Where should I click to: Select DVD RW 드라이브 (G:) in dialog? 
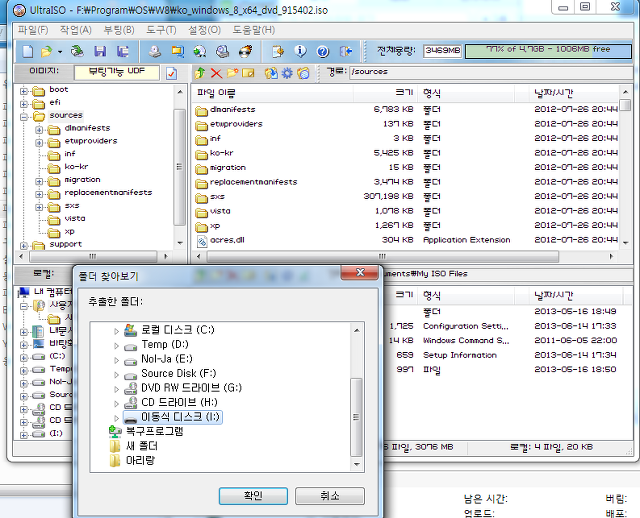click(x=191, y=388)
